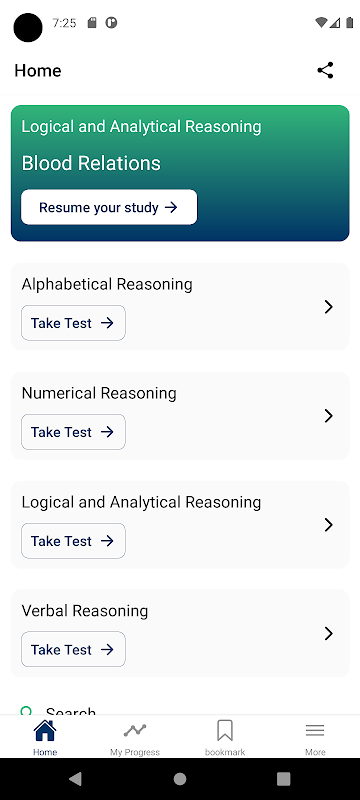Tap the Android recent apps square
Viewport: 360px width, 800px height.
284,779
